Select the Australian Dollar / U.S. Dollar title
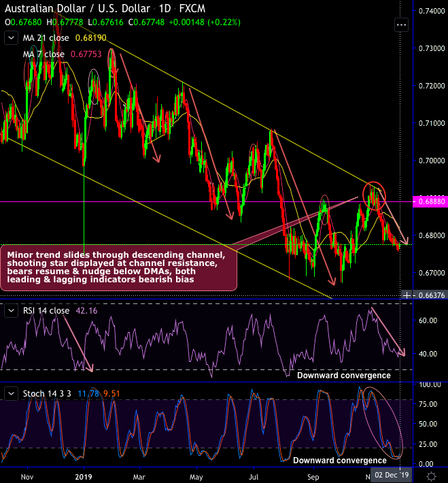Image resolution: width=448 pixels, height=483 pixels. 77,9
